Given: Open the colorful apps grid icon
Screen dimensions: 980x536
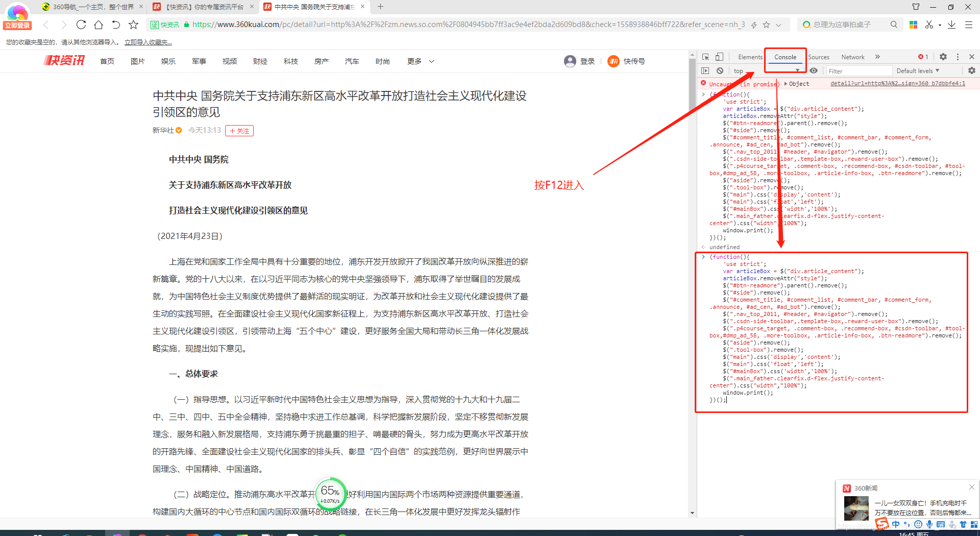Looking at the screenshot, I should (914, 25).
